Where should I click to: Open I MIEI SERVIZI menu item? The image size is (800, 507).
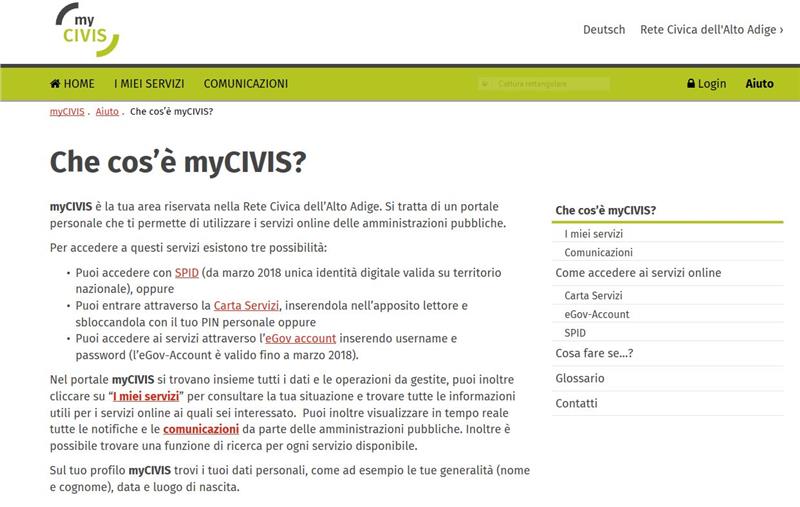(x=149, y=84)
